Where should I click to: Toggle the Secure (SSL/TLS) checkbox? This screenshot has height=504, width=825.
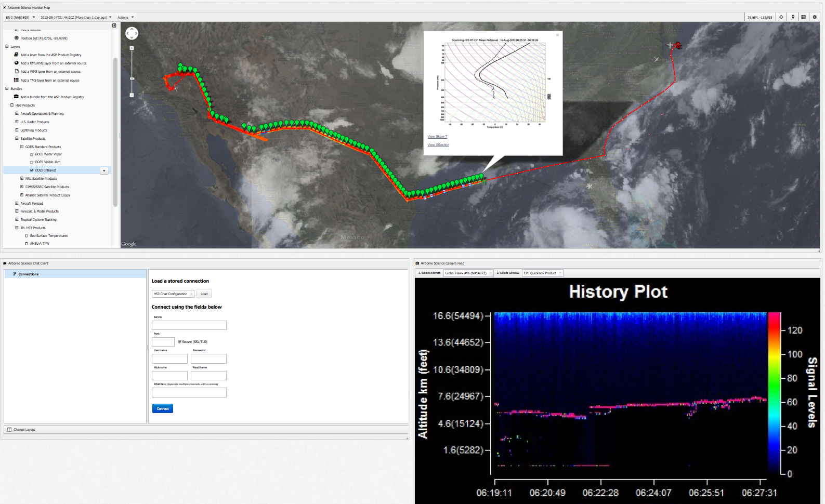click(179, 342)
